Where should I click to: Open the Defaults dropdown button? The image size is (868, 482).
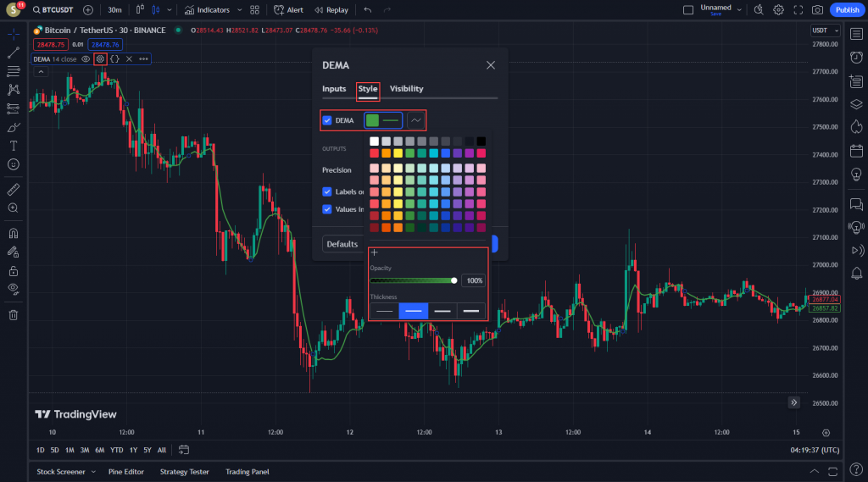click(342, 244)
